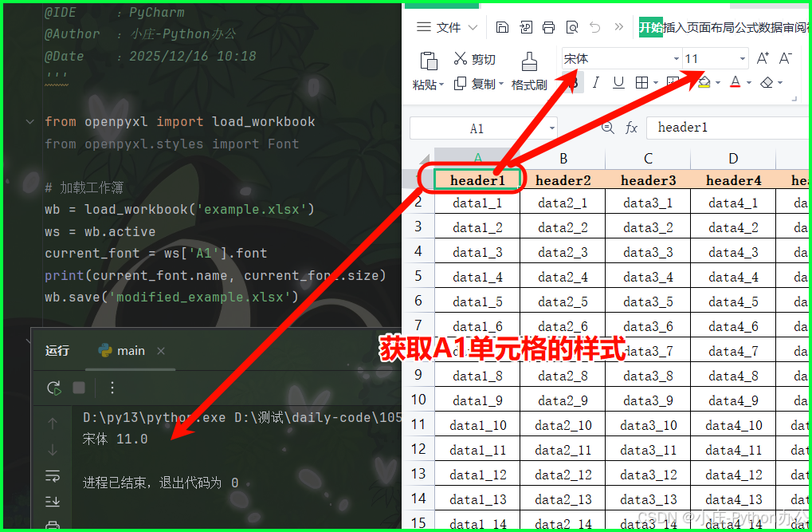812x532 pixels.
Task: Collapse the import block fold chevron in PyCharm
Action: coord(30,122)
